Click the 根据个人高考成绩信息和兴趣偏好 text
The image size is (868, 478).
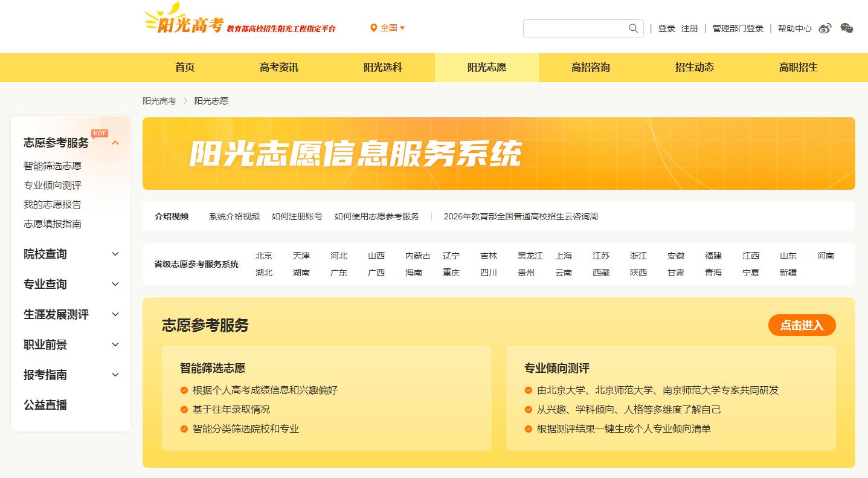[265, 390]
